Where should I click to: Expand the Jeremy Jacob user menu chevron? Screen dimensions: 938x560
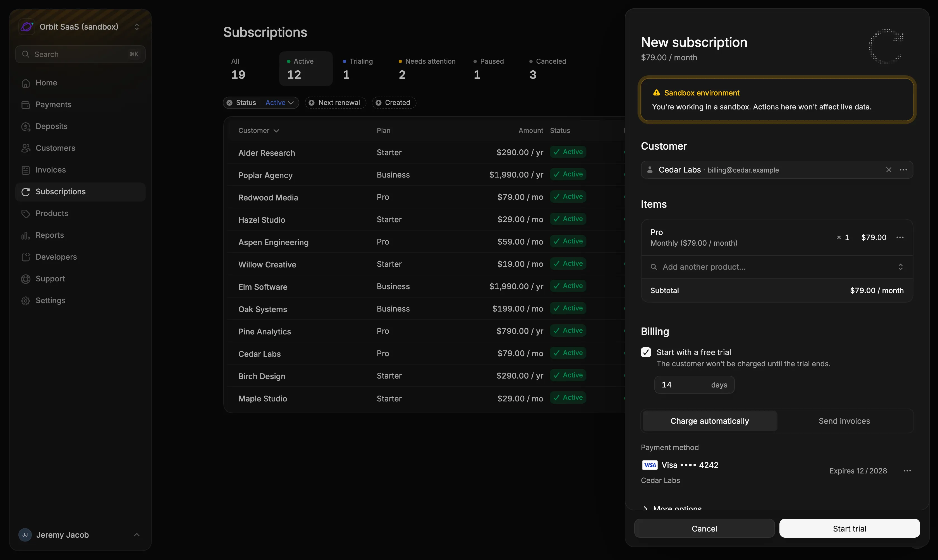137,535
